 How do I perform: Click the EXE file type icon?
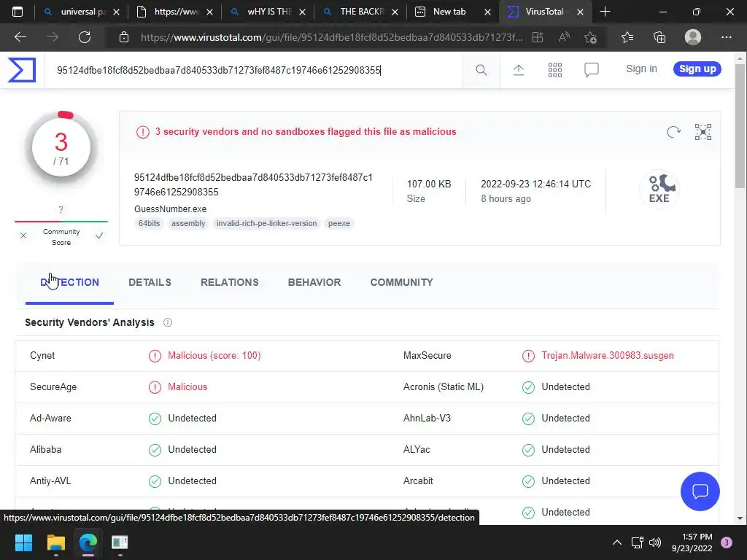659,189
